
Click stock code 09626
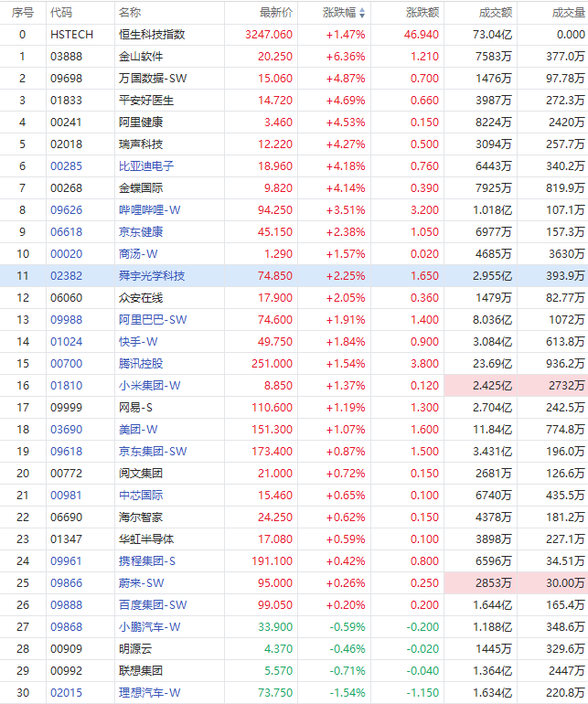(66, 210)
